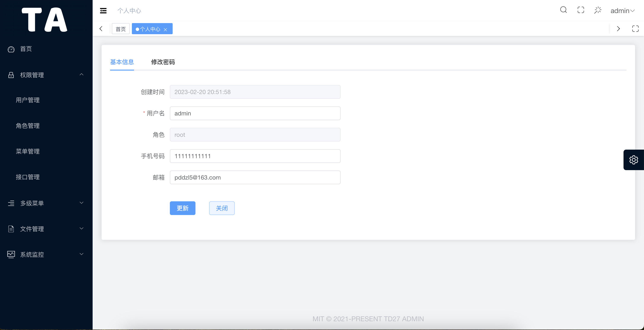Click the theme sparkle icon beside admin
This screenshot has height=330, width=644.
(597, 10)
